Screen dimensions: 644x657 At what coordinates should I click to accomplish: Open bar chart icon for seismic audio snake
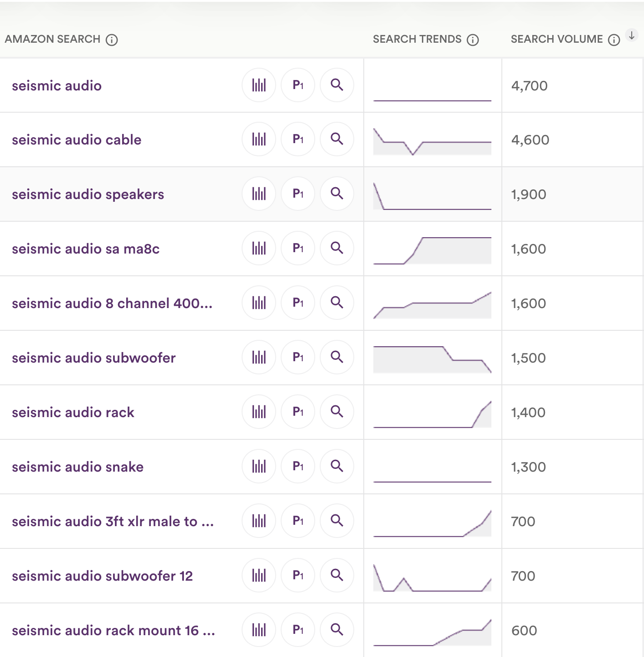click(x=259, y=466)
